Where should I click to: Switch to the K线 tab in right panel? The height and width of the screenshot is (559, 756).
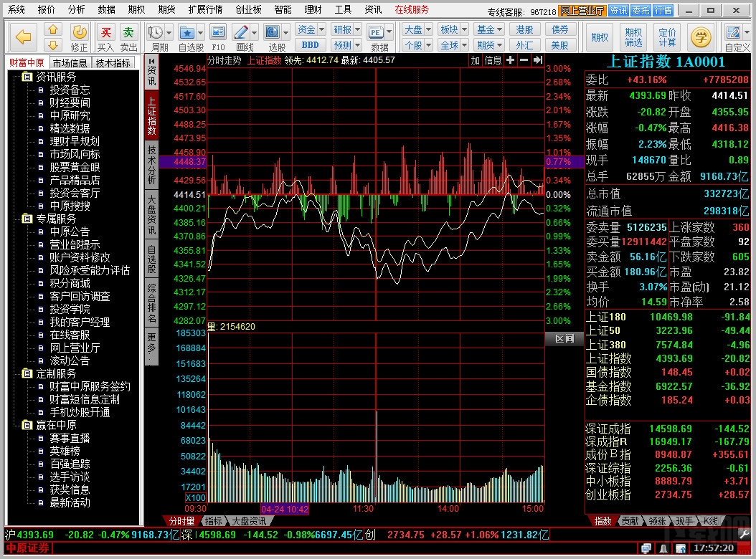tap(711, 521)
